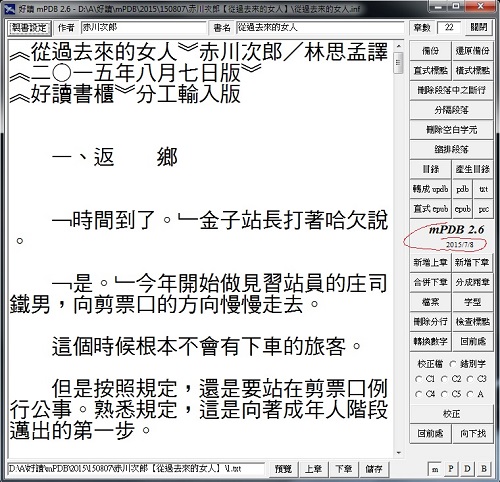Click the vertical scrollbar thumb in the text editor
500x482 pixels.
click(x=398, y=63)
